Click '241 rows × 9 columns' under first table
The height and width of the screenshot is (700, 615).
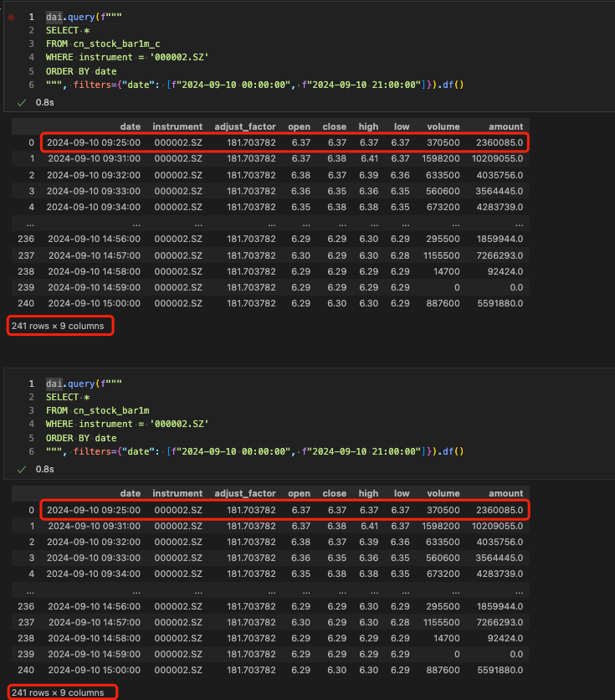tap(59, 325)
